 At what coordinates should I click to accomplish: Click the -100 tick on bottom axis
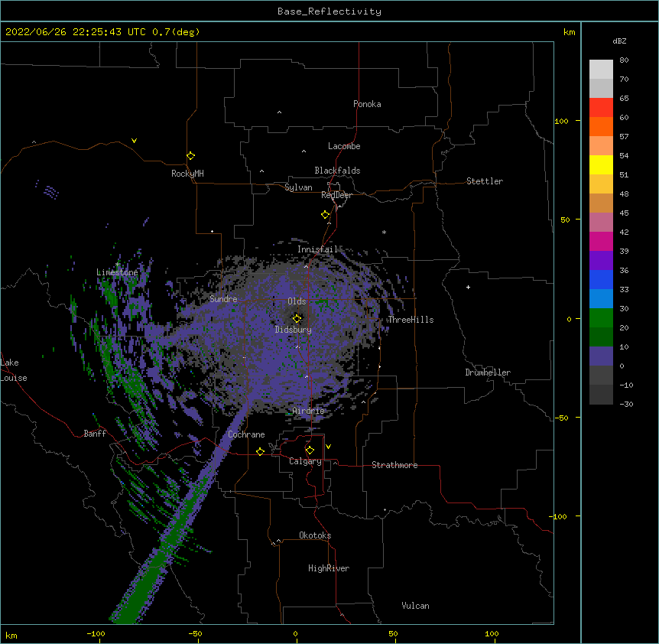pos(96,633)
